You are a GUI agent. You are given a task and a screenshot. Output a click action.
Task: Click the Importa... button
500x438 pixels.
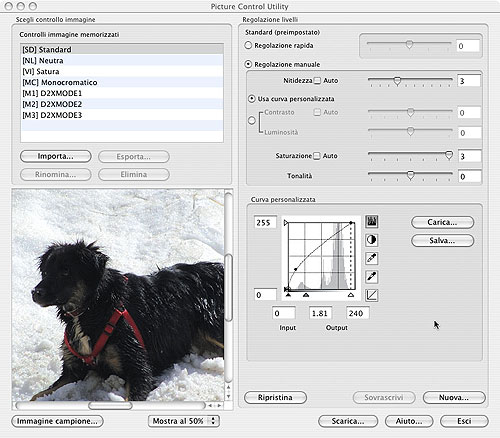[56, 156]
